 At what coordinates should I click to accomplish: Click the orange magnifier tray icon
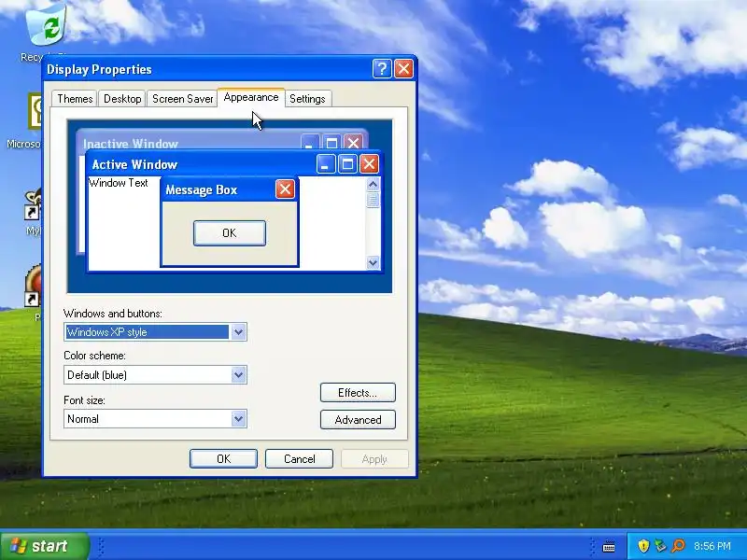click(678, 546)
